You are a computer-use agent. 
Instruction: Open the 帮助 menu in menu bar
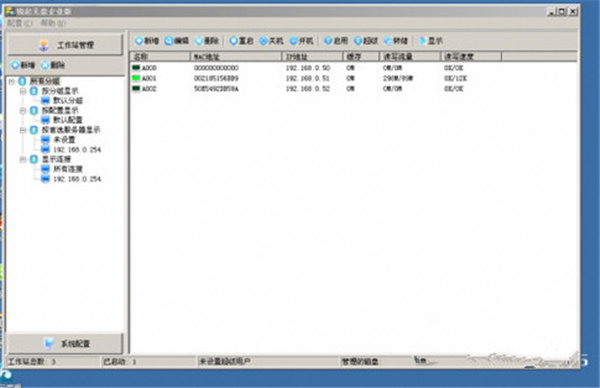[53, 23]
